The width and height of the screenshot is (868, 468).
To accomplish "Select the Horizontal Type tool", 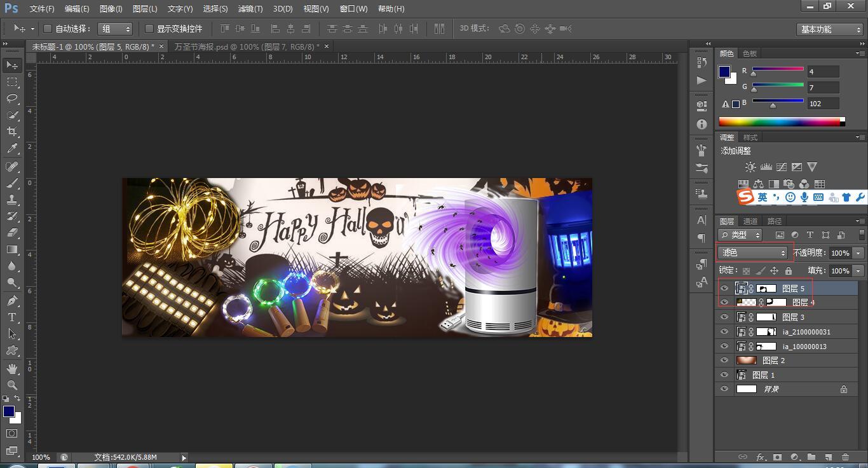I will (x=12, y=317).
